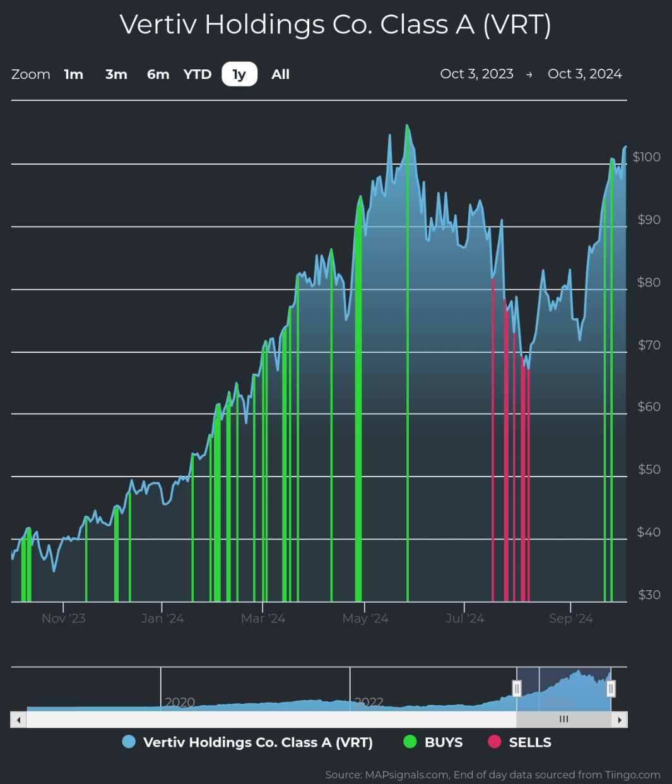This screenshot has height=784, width=672.
Task: Click the blue VRT legend marker
Action: tap(129, 742)
